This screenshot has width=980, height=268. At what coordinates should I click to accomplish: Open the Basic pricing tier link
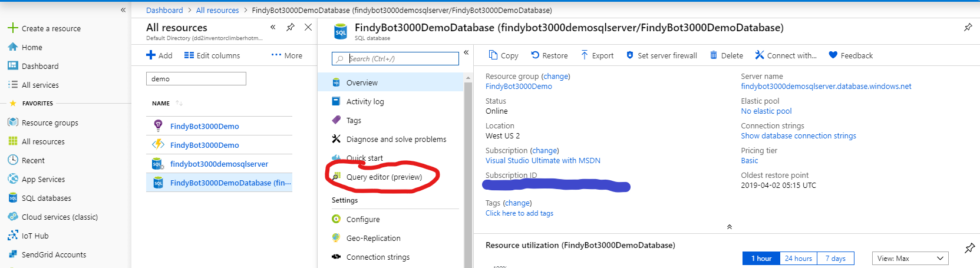[750, 160]
